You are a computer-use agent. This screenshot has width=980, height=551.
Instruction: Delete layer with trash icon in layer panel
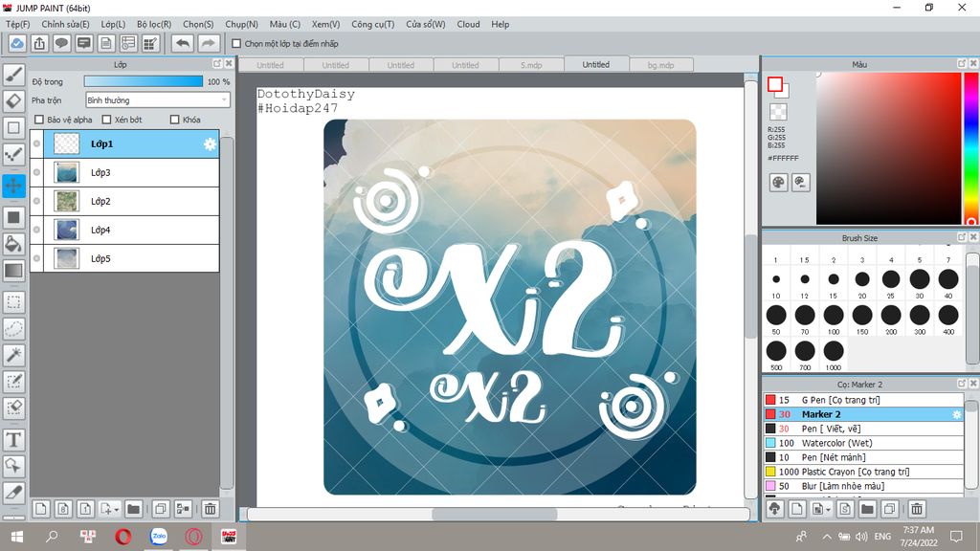pos(211,509)
